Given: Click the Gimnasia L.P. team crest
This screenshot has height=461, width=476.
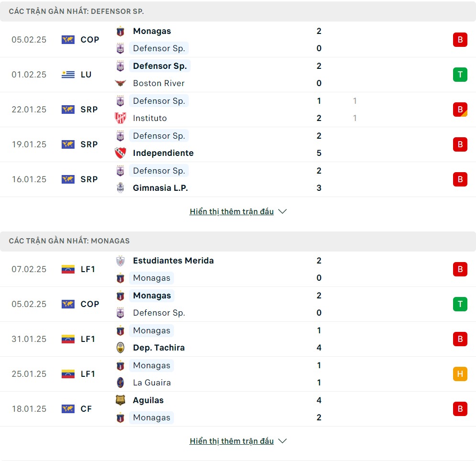Looking at the screenshot, I should [x=120, y=187].
